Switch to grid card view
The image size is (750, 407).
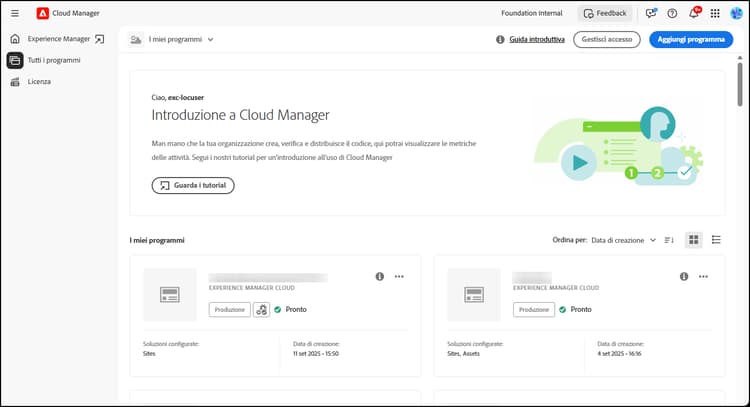tap(694, 240)
